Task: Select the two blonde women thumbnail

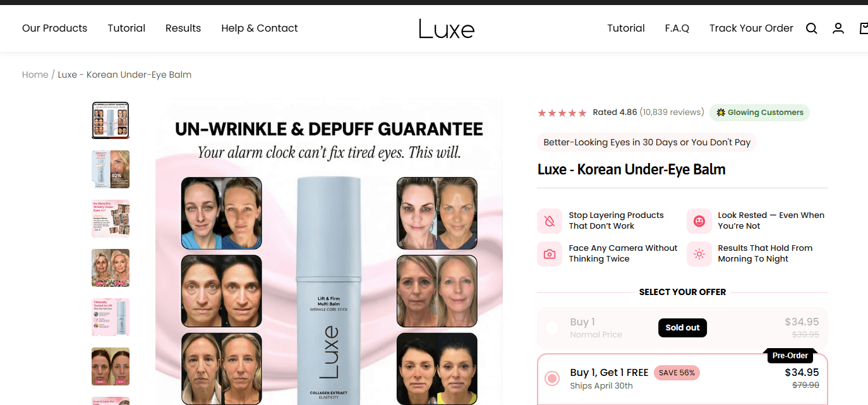Action: [111, 268]
